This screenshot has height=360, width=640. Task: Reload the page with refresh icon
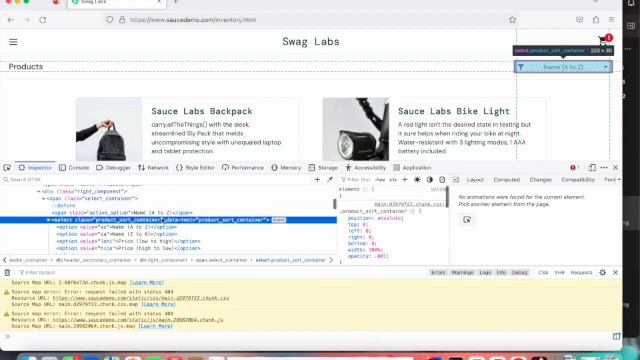42,20
